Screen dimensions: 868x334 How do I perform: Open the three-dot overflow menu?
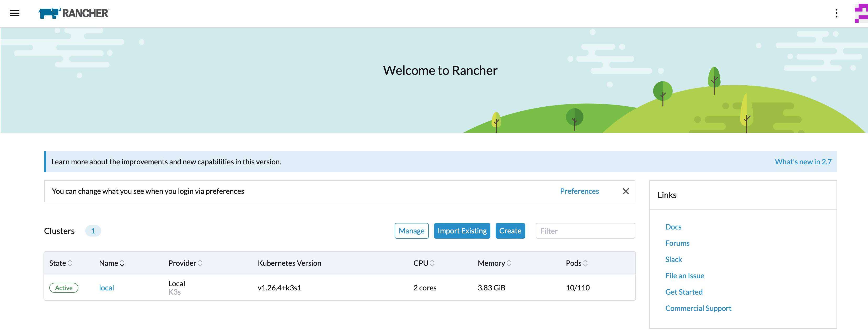pos(836,13)
